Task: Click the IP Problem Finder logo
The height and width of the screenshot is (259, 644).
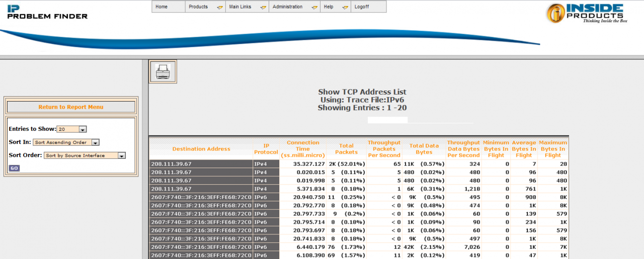Action: pyautogui.click(x=47, y=12)
